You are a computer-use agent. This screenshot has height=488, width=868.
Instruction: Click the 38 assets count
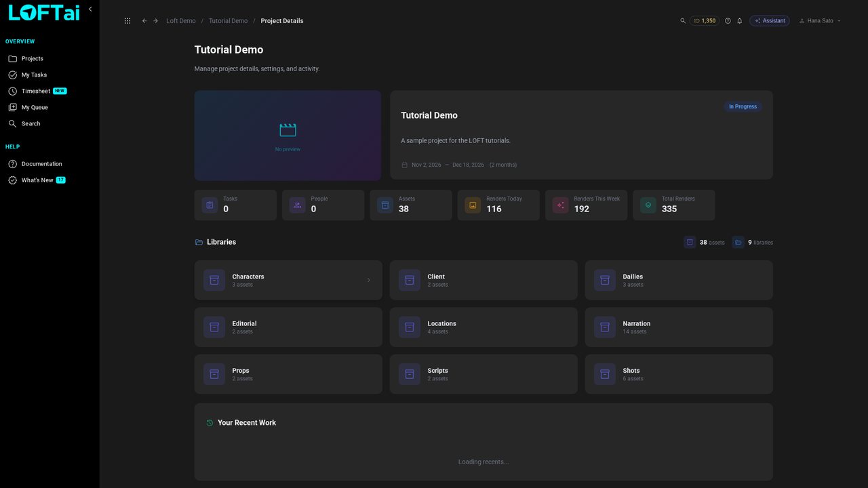pos(705,242)
